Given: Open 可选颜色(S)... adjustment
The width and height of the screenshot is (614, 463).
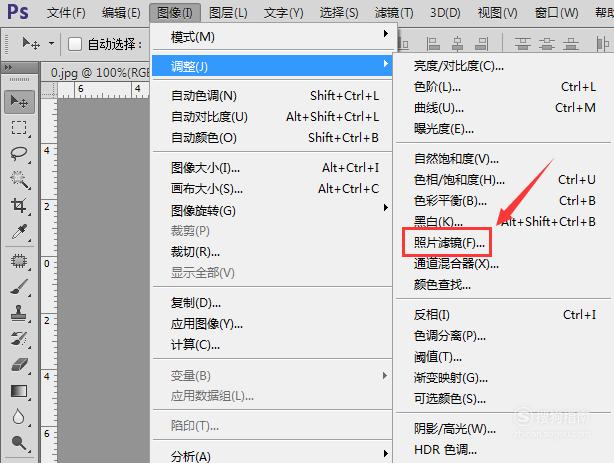Looking at the screenshot, I should tap(504, 399).
